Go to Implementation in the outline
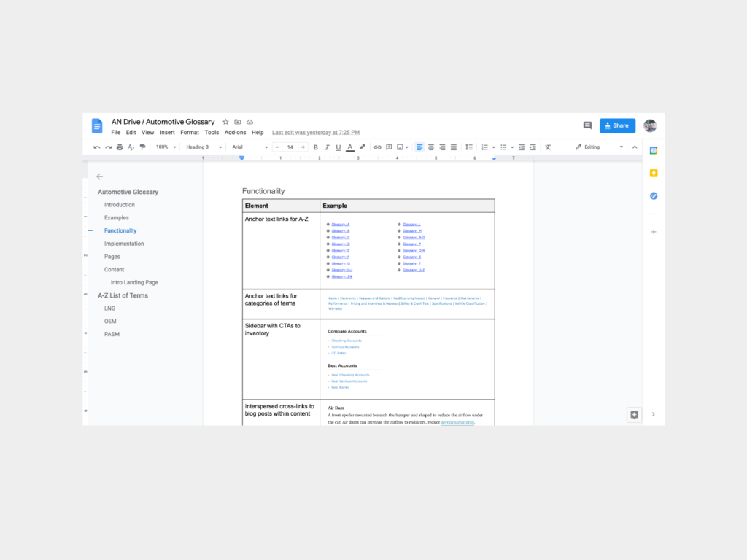Viewport: 747px width, 560px height. point(124,244)
